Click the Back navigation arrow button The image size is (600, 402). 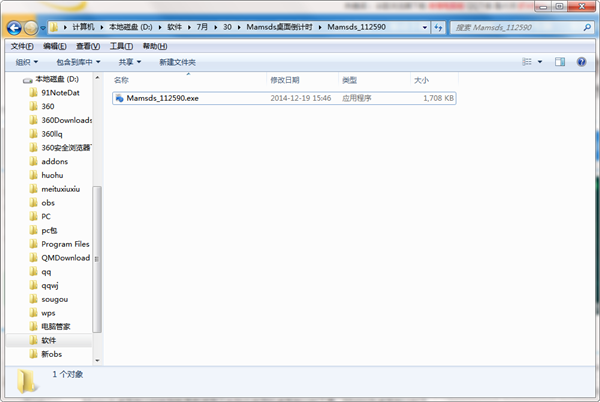click(x=15, y=28)
